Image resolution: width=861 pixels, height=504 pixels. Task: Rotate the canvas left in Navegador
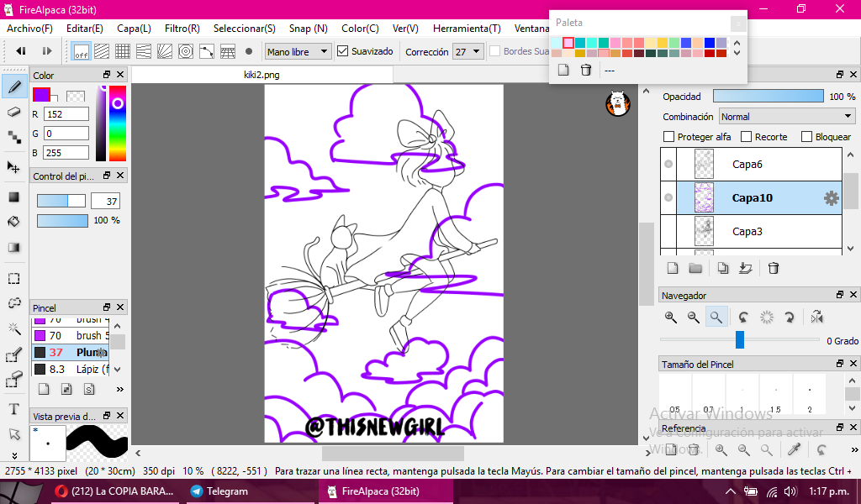(743, 317)
